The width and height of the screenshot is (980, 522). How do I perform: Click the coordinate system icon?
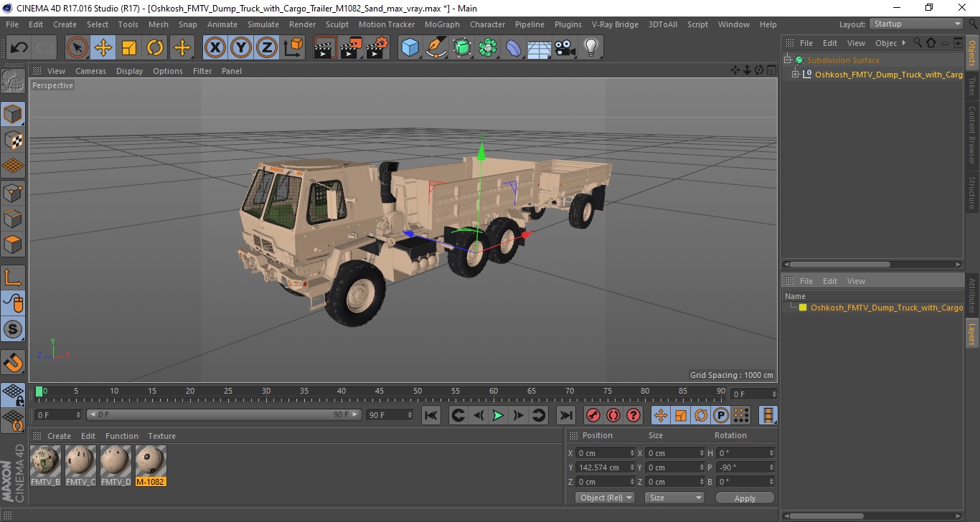pos(293,48)
